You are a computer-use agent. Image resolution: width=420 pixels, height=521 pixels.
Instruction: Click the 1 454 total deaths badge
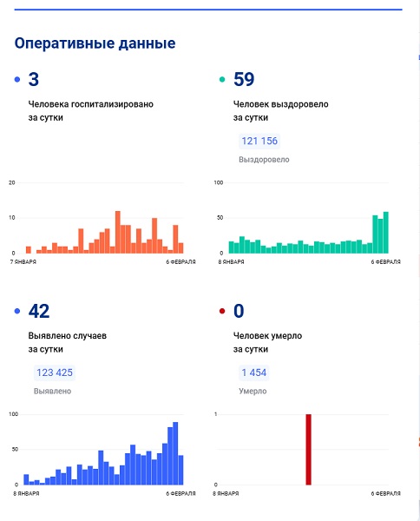click(x=253, y=373)
